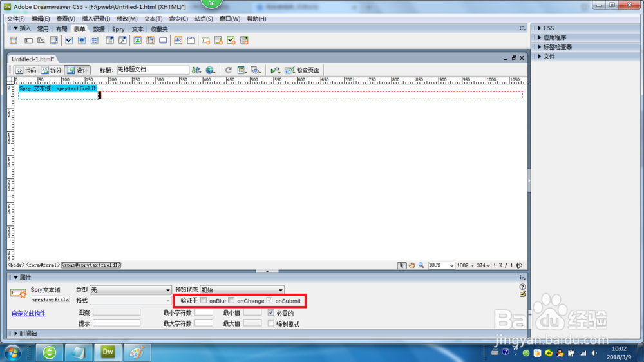The width and height of the screenshot is (644, 362).
Task: Select the Hand tool in status bar
Action: pos(412,265)
